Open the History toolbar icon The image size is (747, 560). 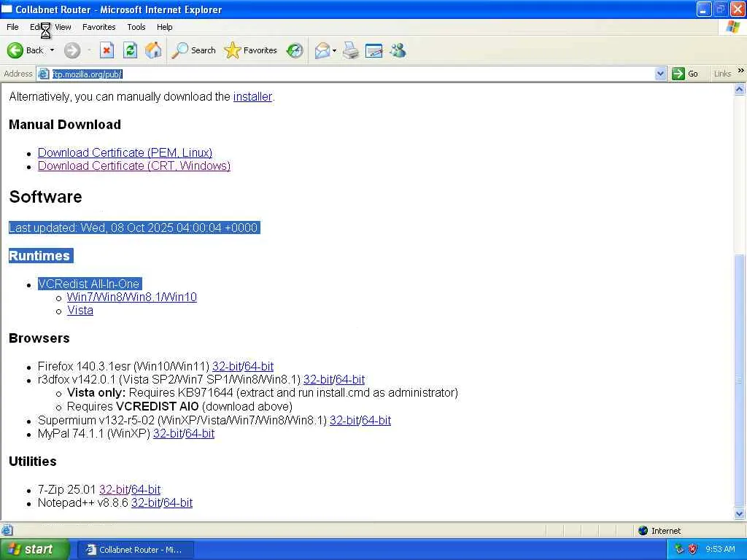coord(295,50)
